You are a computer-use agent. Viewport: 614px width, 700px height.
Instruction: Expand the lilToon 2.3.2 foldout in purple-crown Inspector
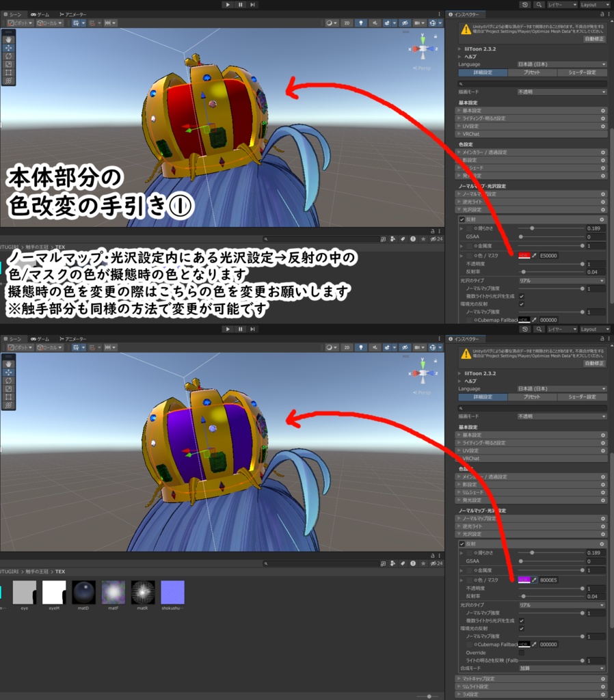[459, 374]
